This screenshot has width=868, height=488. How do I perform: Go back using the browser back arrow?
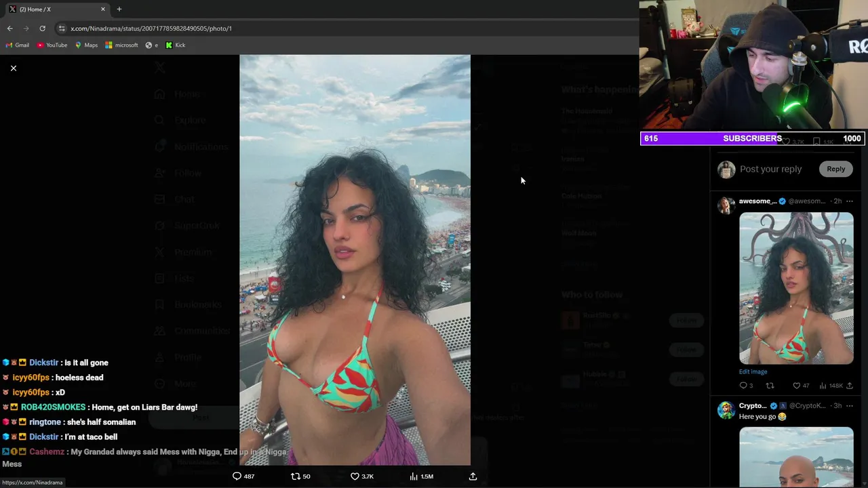(9, 28)
